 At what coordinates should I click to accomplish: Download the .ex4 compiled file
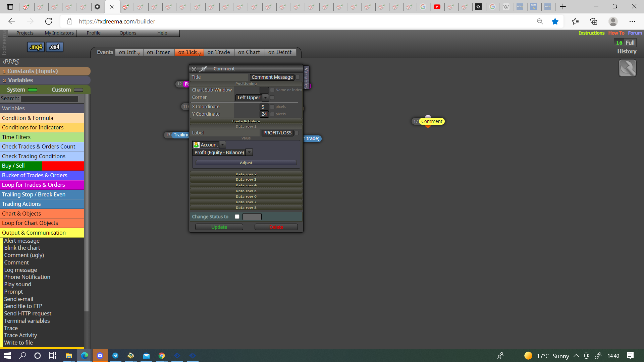[x=55, y=47]
